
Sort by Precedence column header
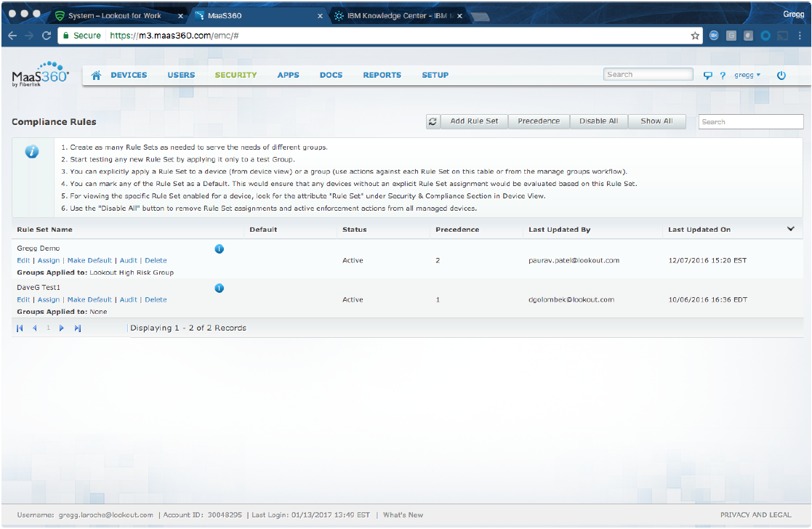tap(457, 230)
